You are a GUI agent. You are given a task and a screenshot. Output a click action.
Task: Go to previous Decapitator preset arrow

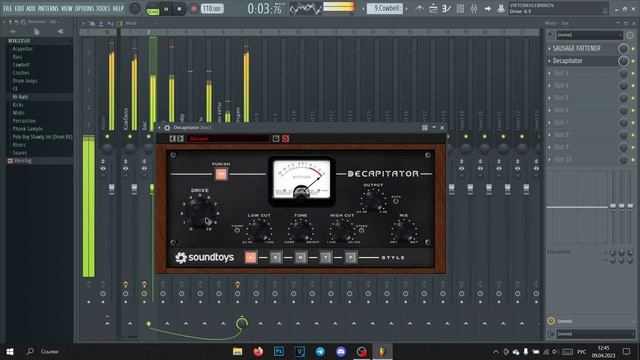click(x=172, y=139)
